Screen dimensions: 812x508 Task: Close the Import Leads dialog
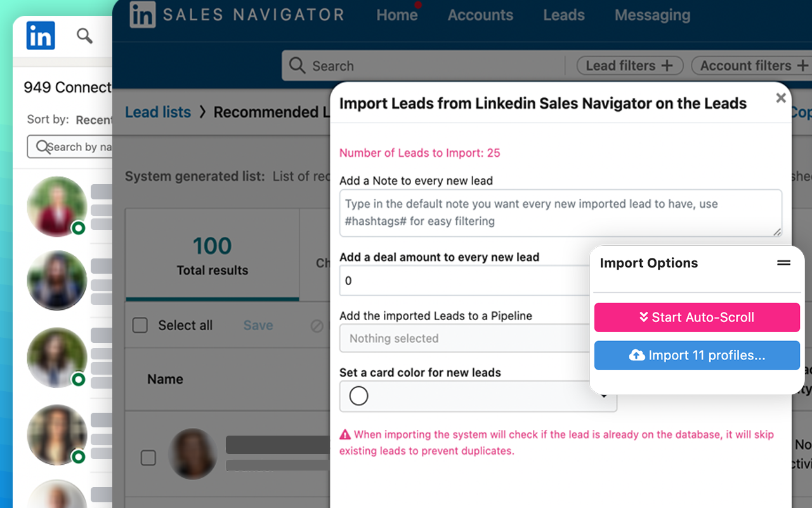781,98
